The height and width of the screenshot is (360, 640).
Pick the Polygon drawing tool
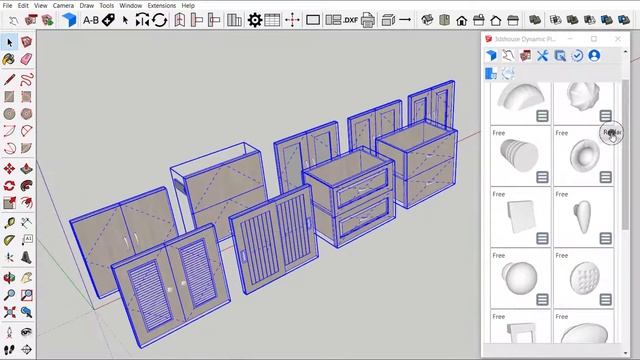[26, 113]
